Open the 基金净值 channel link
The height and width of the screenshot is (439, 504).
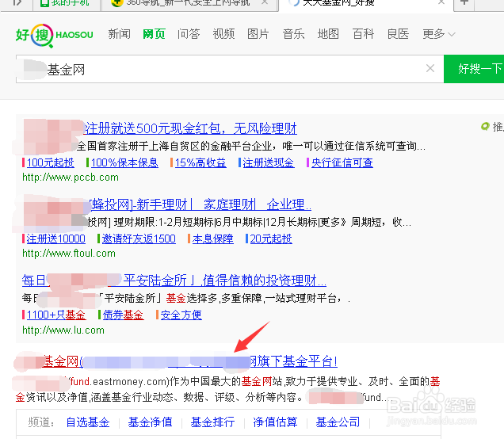tap(150, 422)
